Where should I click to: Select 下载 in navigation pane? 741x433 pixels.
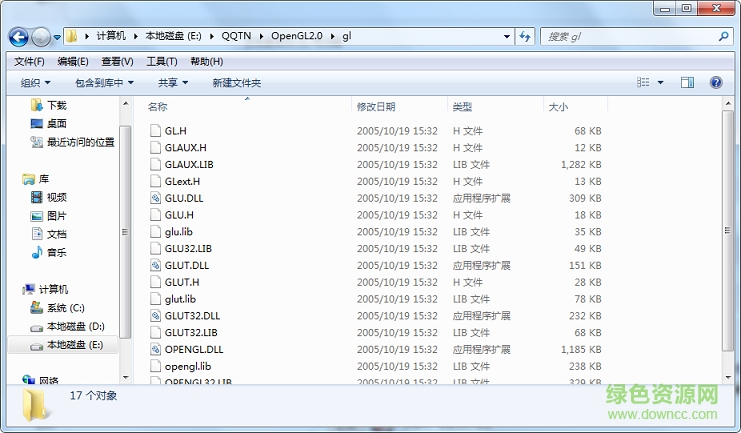49,105
